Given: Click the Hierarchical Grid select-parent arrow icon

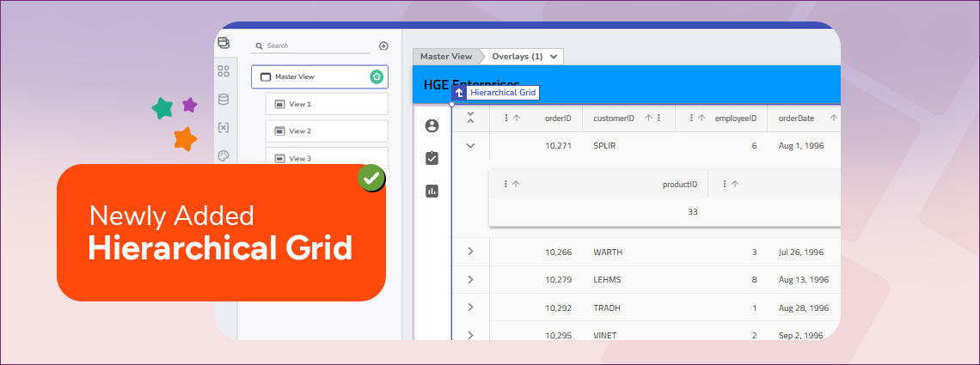Looking at the screenshot, I should (459, 93).
